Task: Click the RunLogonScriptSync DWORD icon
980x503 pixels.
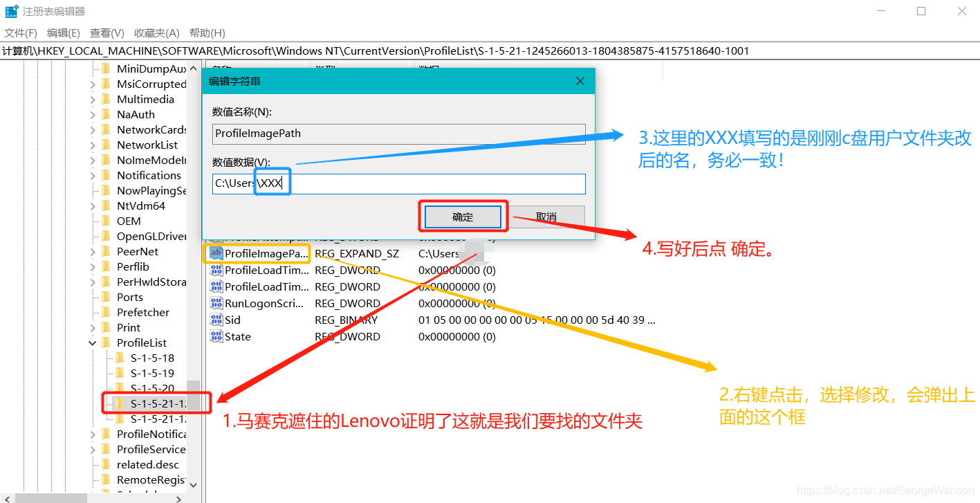Action: point(216,303)
